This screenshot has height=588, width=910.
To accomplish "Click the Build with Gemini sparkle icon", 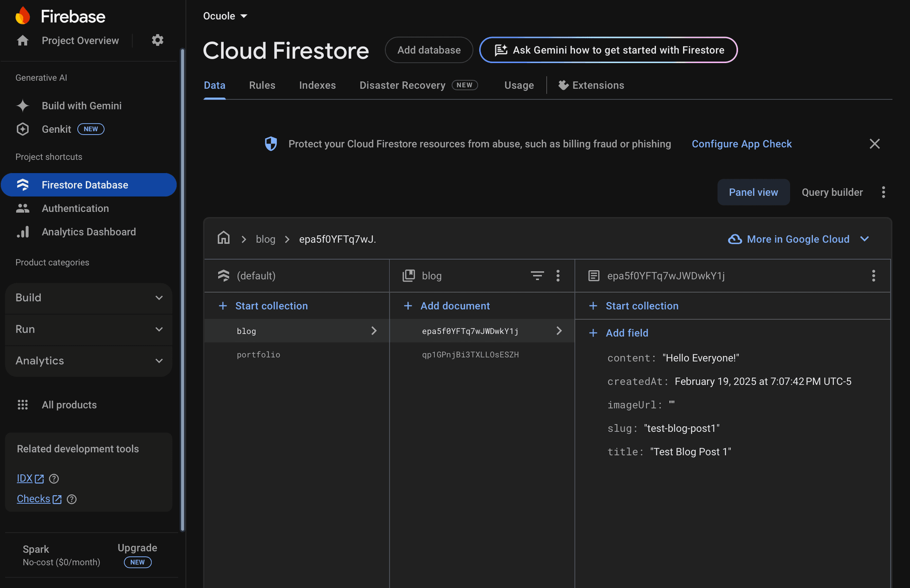I will [23, 106].
